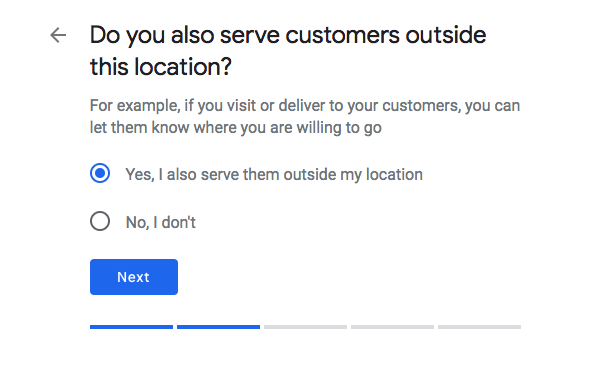The image size is (615, 373).
Task: Click the 'Yes, I also serve them outside my location' label
Action: coord(274,175)
